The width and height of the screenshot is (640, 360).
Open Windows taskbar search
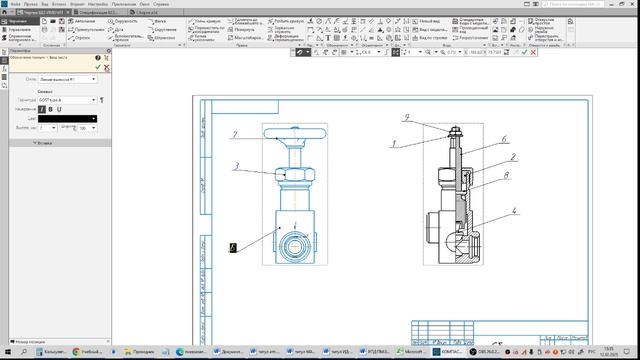[x=24, y=351]
